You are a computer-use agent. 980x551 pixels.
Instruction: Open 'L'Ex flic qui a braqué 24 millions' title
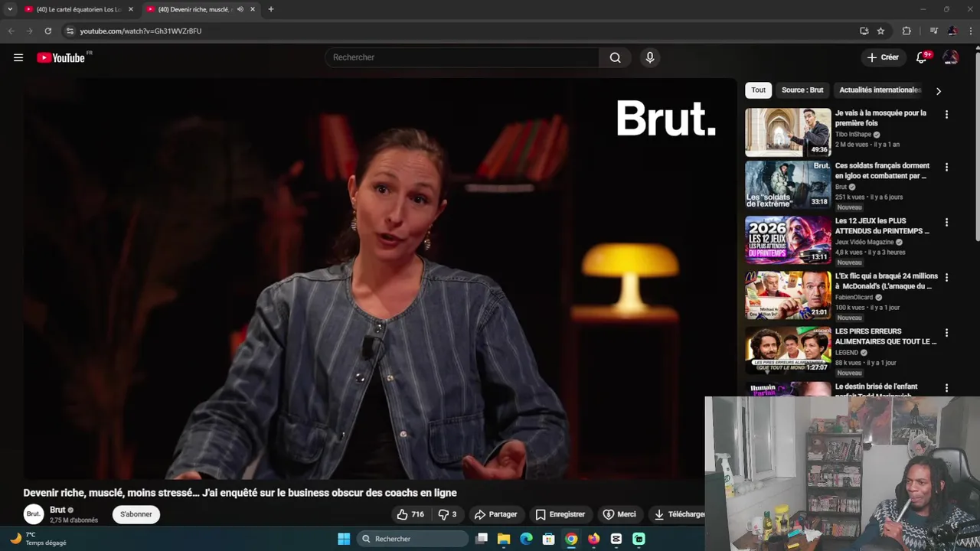pos(886,281)
